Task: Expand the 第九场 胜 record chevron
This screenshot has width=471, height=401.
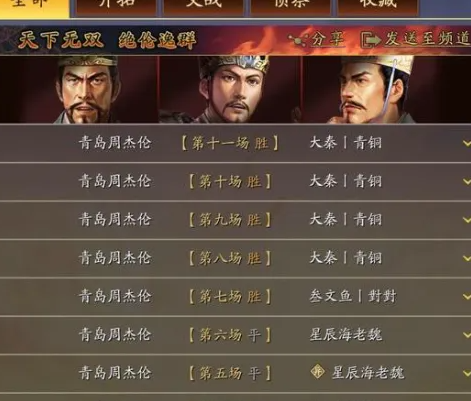Action: [x=467, y=220]
